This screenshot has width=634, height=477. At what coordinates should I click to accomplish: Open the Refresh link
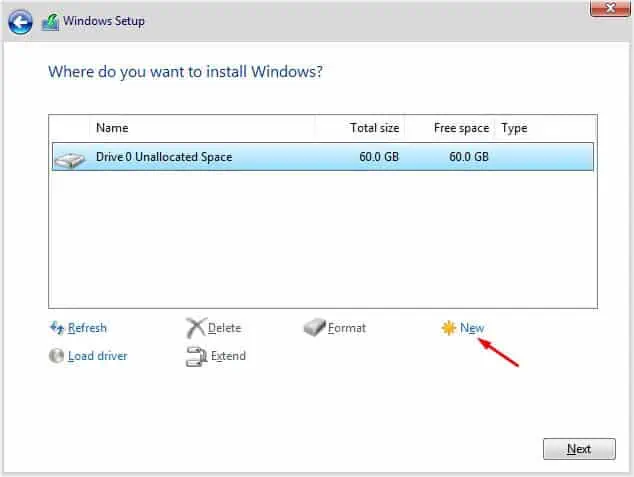(87, 328)
